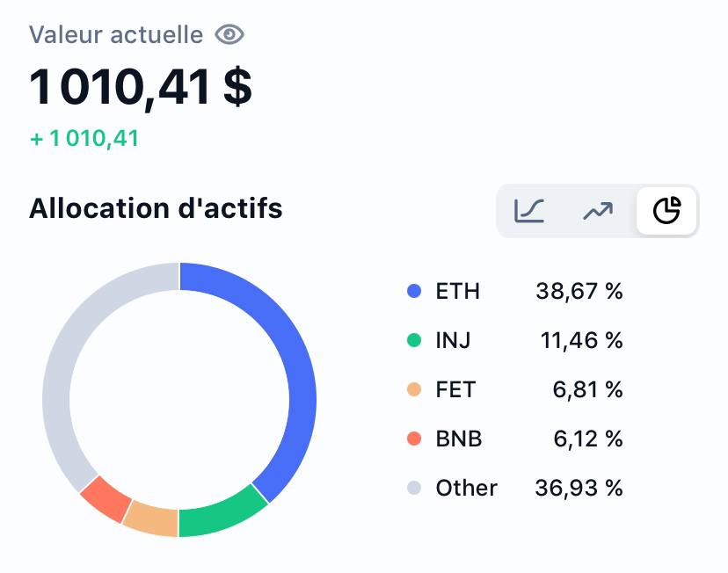Image resolution: width=728 pixels, height=573 pixels.
Task: Click the orange FET legend dot
Action: (413, 389)
